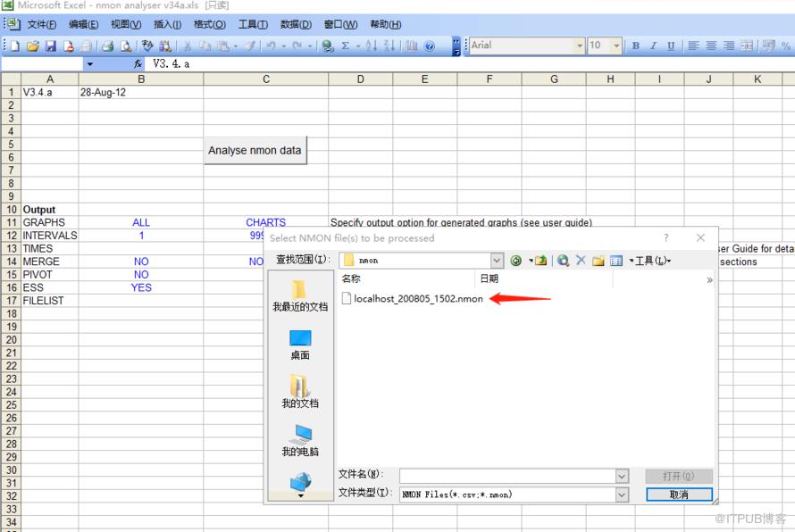The height and width of the screenshot is (532, 795).
Task: Open the 数据(D) menu
Action: click(x=296, y=24)
